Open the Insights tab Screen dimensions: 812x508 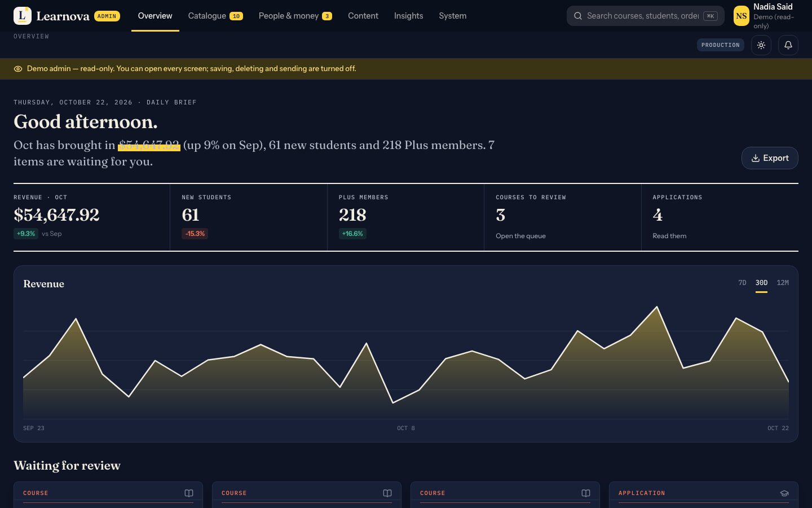tap(409, 16)
